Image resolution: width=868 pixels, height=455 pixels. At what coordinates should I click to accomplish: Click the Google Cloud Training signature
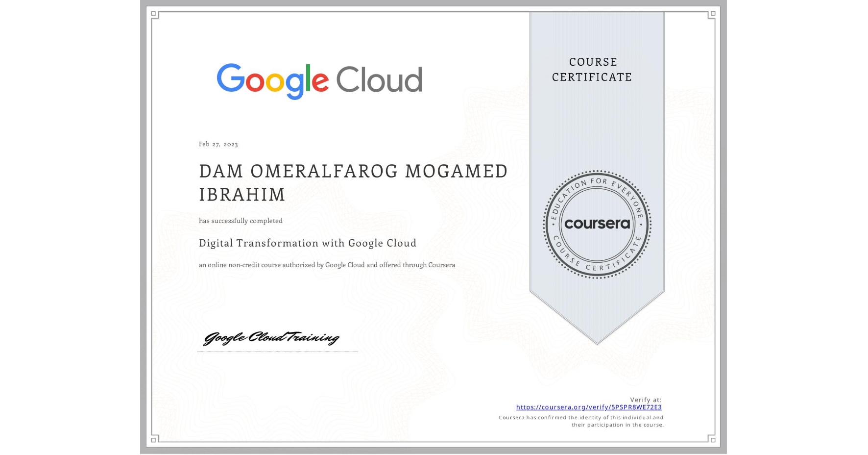pyautogui.click(x=272, y=338)
